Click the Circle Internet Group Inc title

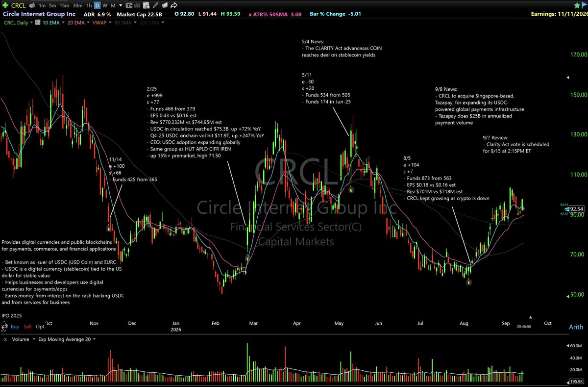[x=39, y=14]
